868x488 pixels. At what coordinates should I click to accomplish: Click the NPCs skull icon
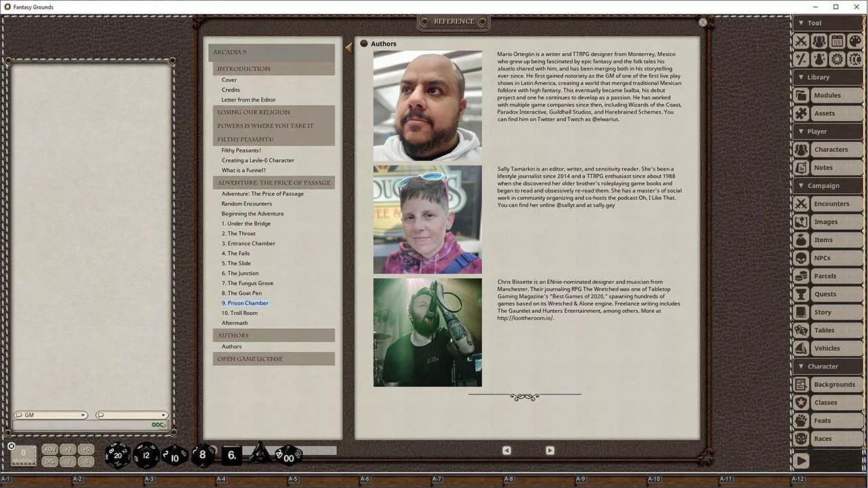(x=802, y=258)
